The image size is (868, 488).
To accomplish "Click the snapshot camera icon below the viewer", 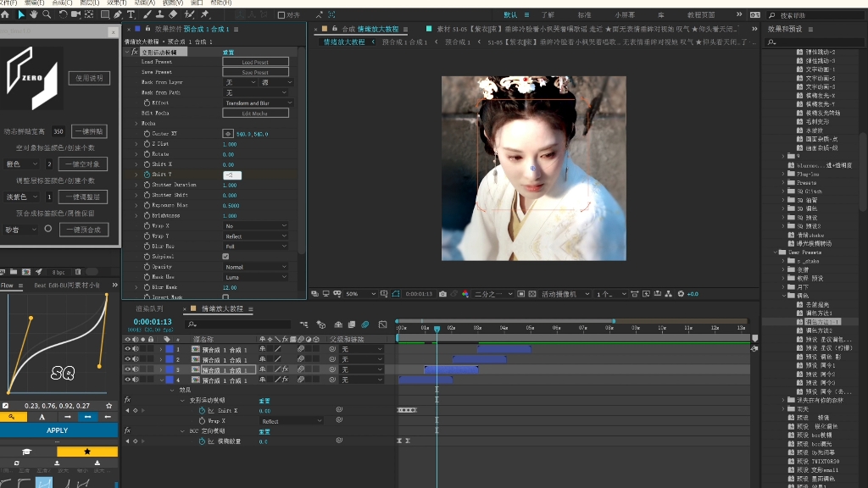I will click(442, 294).
